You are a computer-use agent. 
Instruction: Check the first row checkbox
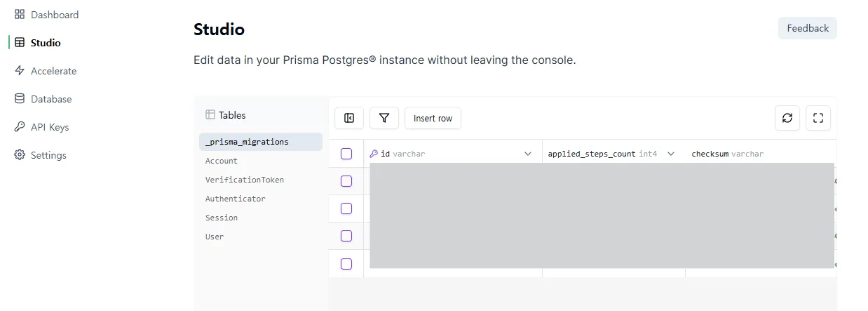346,181
